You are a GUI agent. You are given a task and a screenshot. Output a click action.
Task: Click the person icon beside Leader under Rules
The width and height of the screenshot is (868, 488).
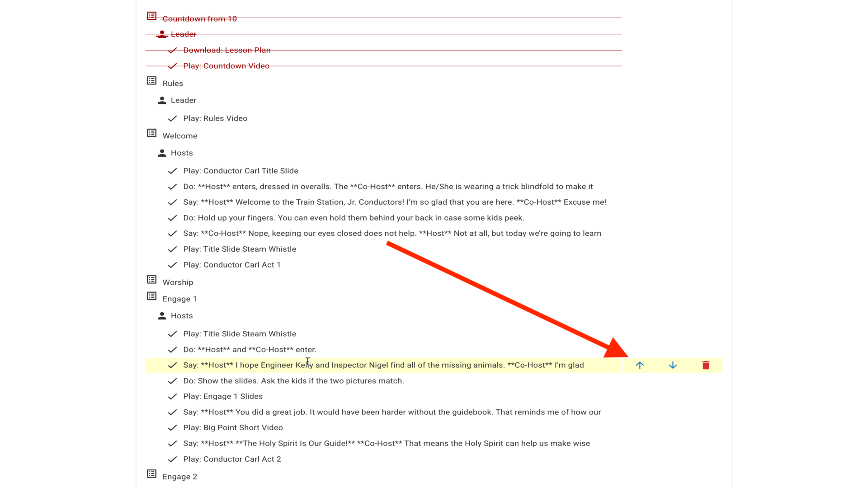point(162,100)
